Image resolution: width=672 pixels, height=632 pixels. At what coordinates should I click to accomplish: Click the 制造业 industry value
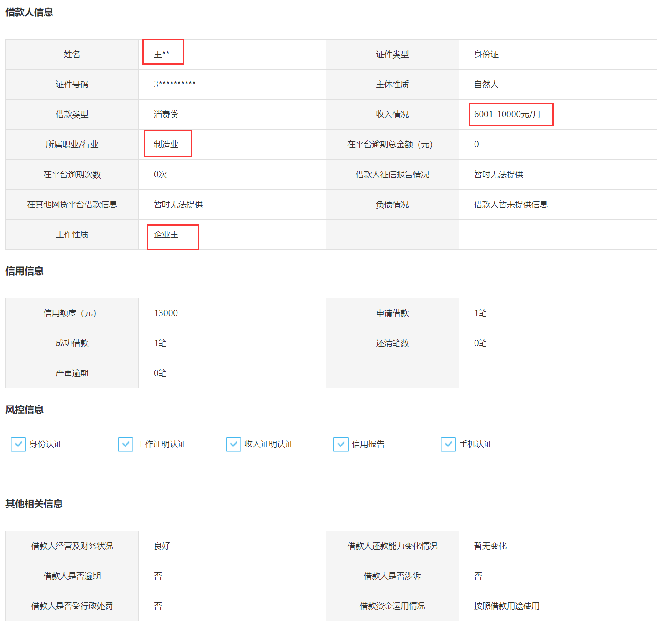[x=166, y=145]
